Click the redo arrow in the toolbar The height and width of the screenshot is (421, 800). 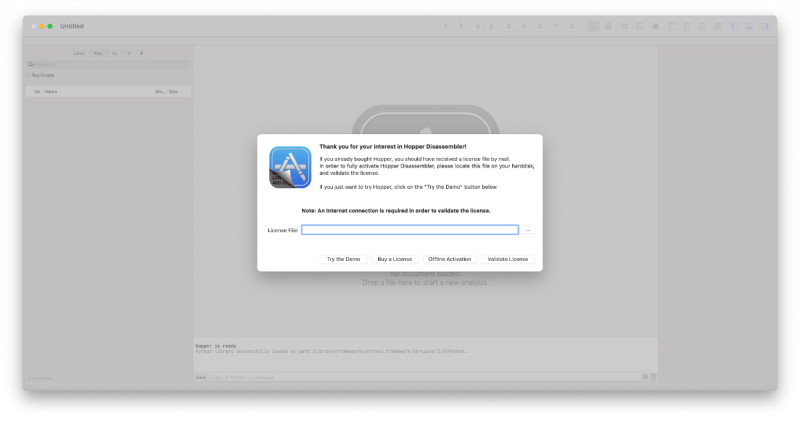coord(492,26)
